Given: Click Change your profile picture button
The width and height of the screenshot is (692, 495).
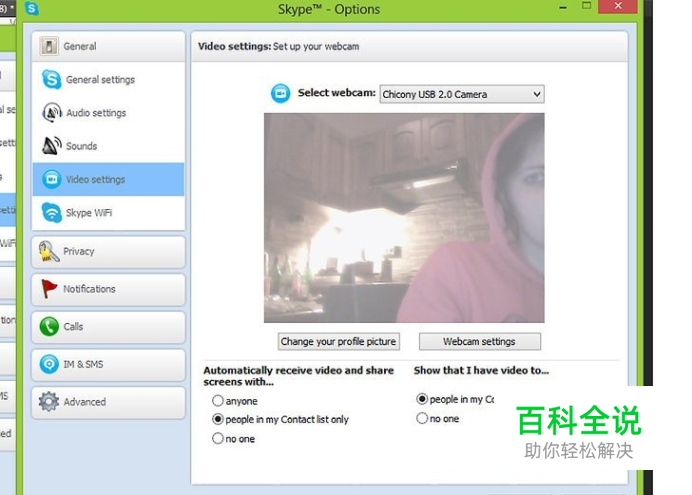Looking at the screenshot, I should 338,341.
